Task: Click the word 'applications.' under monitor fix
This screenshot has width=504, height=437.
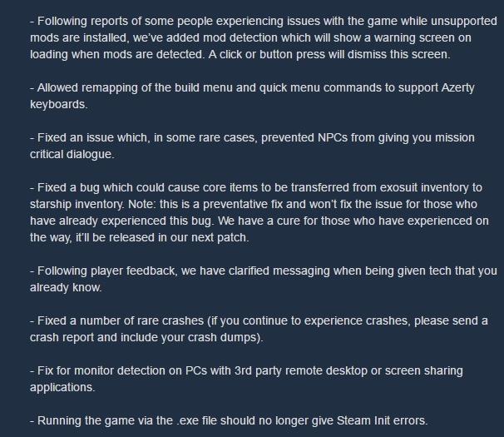Action: tap(62, 387)
